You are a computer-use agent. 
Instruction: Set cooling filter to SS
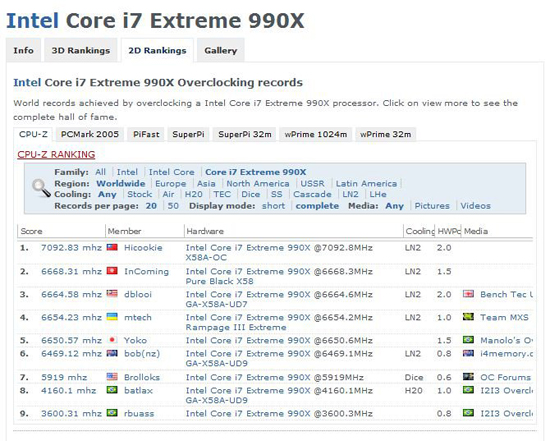[x=276, y=194]
